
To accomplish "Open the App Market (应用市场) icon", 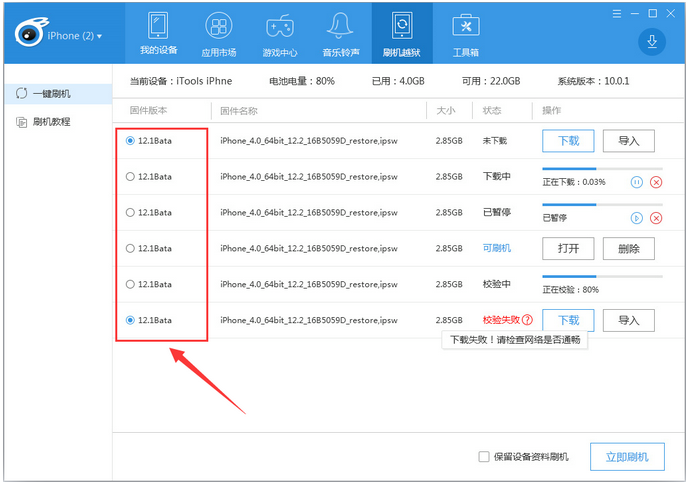I will (219, 26).
